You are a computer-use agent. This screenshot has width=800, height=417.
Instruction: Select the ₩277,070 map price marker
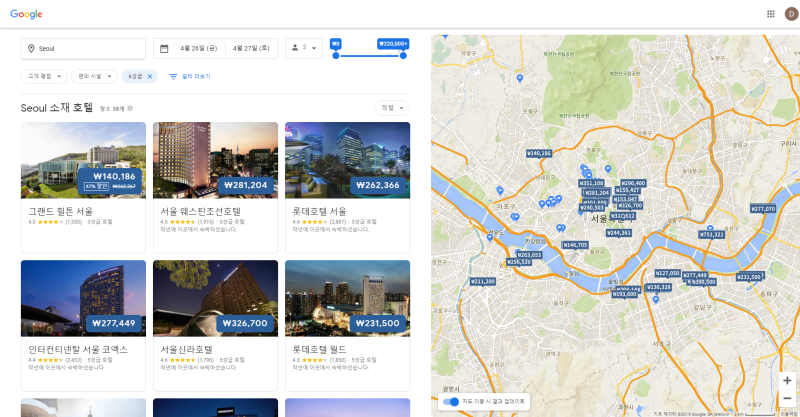tap(763, 209)
